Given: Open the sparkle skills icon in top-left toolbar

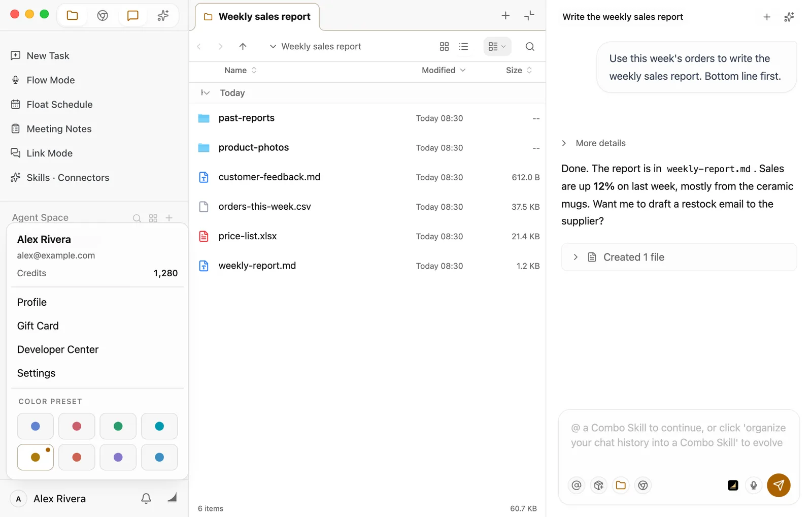Looking at the screenshot, I should [x=163, y=16].
